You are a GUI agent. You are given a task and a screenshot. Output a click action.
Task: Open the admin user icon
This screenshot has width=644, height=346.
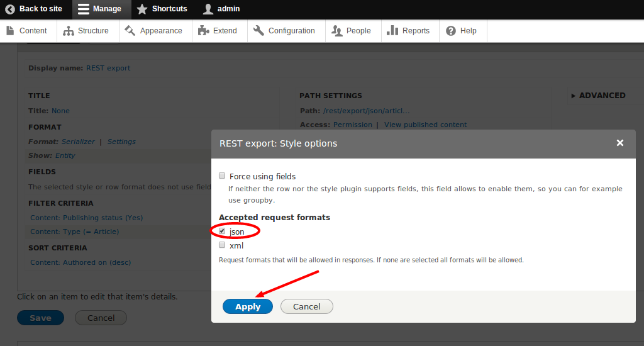coord(208,9)
